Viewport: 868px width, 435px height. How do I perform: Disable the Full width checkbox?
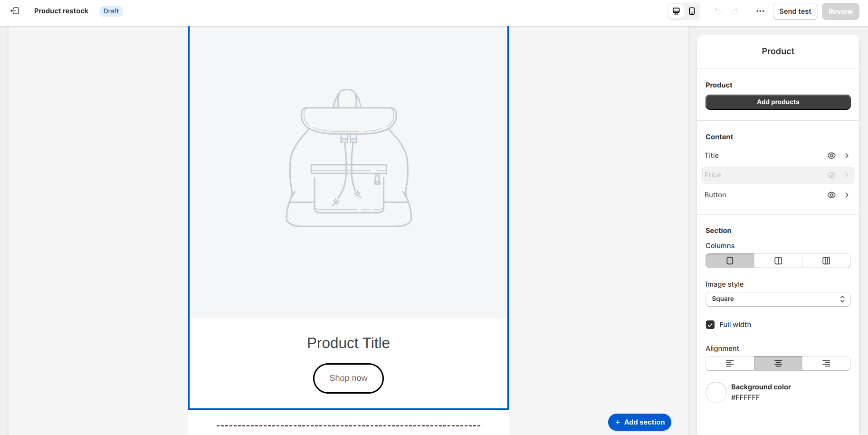pos(710,324)
